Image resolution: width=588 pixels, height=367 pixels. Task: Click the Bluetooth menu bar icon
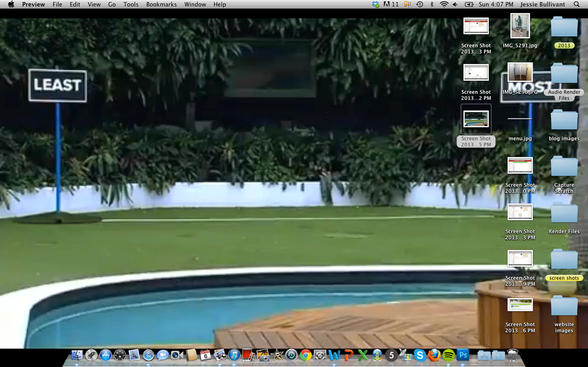click(x=432, y=4)
